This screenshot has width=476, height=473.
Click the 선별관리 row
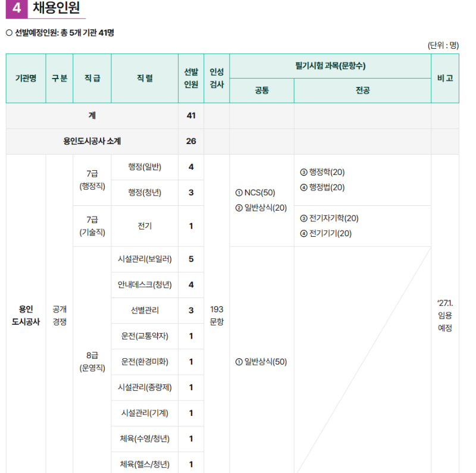[x=145, y=311]
